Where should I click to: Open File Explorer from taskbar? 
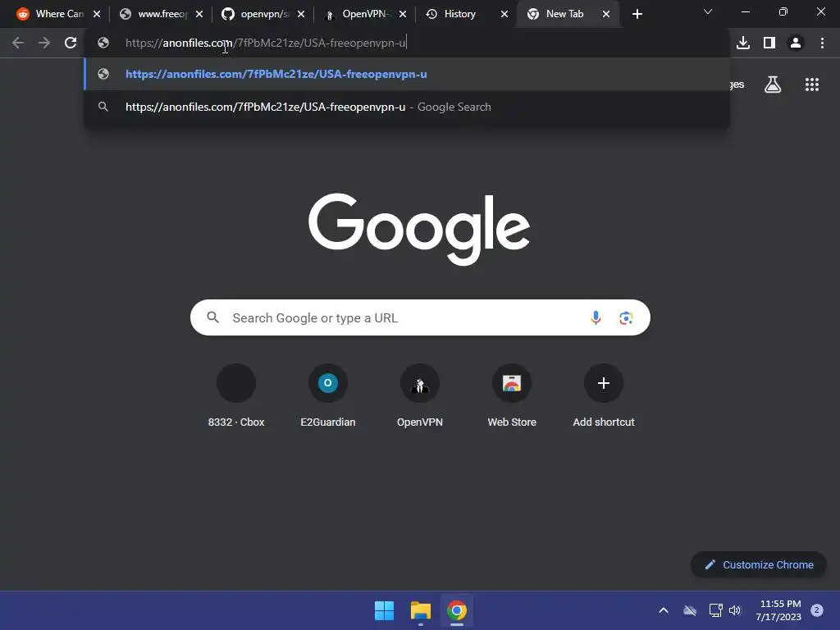421,610
